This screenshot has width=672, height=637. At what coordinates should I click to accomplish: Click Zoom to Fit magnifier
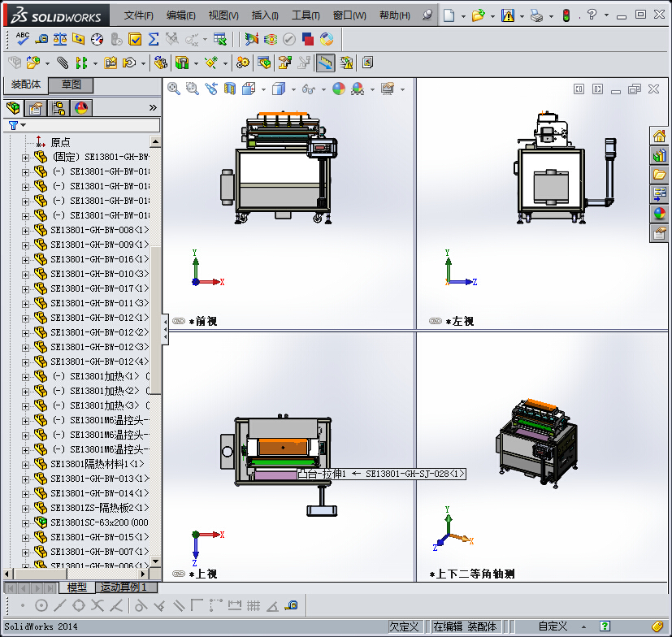point(174,89)
